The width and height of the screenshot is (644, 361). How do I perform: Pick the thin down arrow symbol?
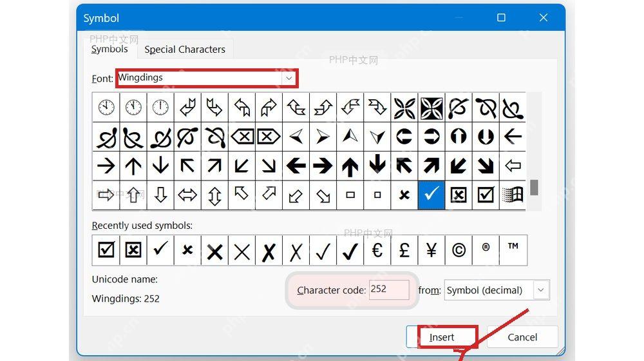160,166
